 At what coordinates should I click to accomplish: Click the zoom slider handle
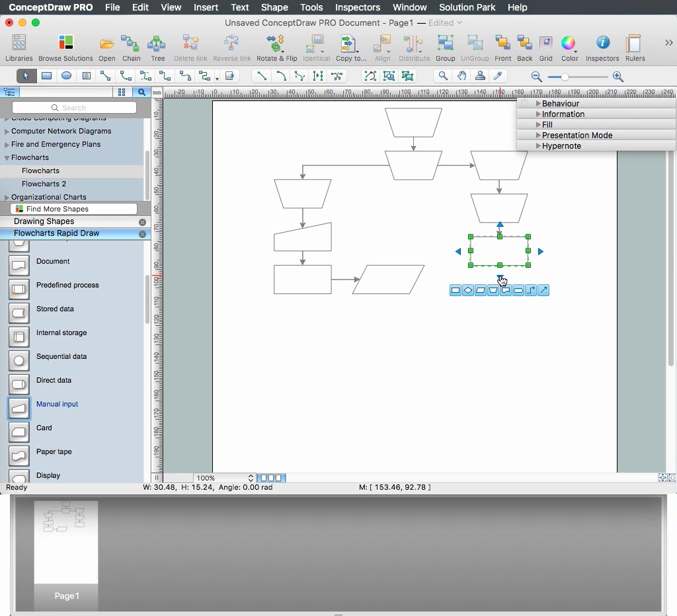click(x=565, y=77)
